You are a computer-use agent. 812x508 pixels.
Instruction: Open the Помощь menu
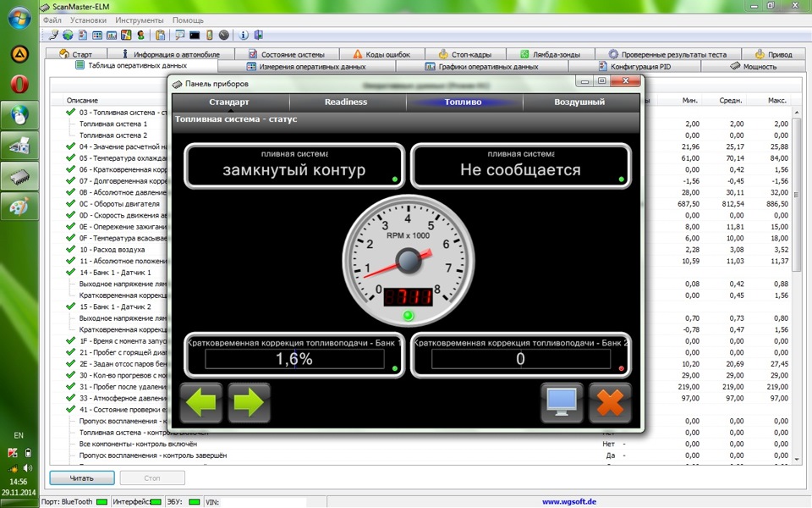tap(188, 20)
